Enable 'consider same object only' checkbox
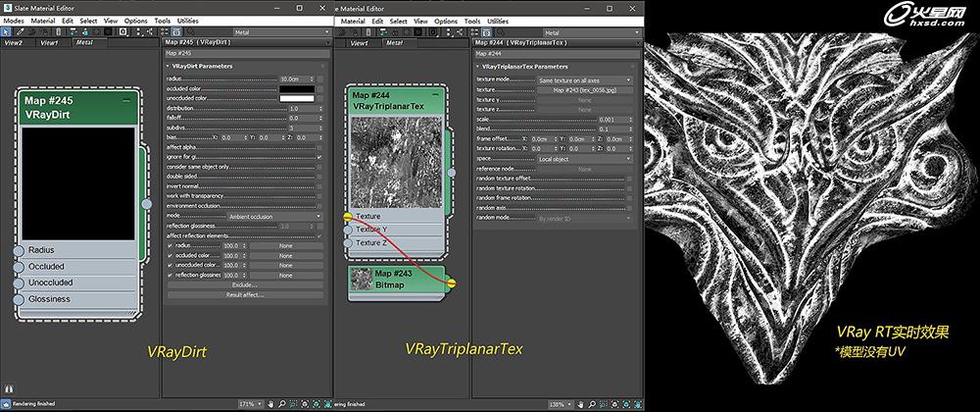 click(x=319, y=167)
